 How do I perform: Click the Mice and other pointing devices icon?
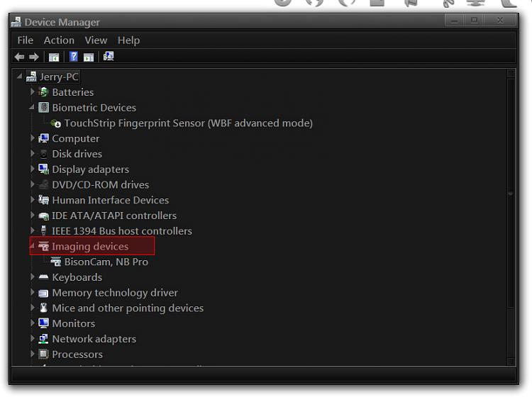[x=43, y=308]
